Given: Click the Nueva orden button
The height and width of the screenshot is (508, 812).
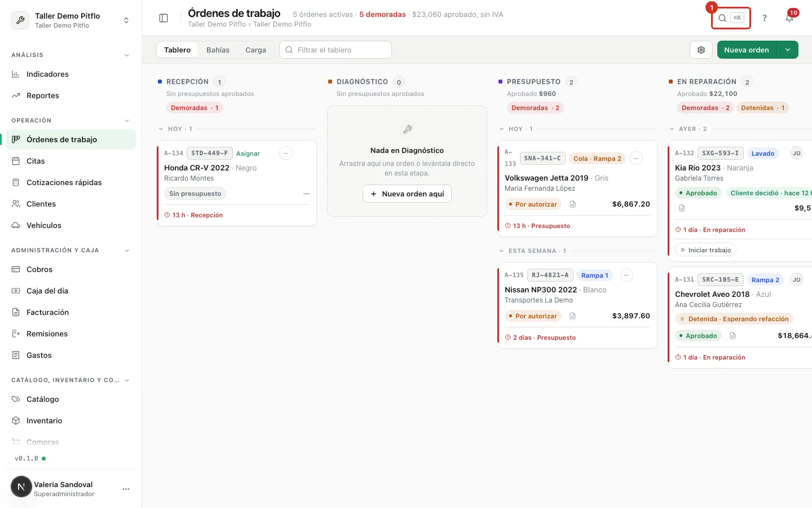Looking at the screenshot, I should tap(747, 50).
